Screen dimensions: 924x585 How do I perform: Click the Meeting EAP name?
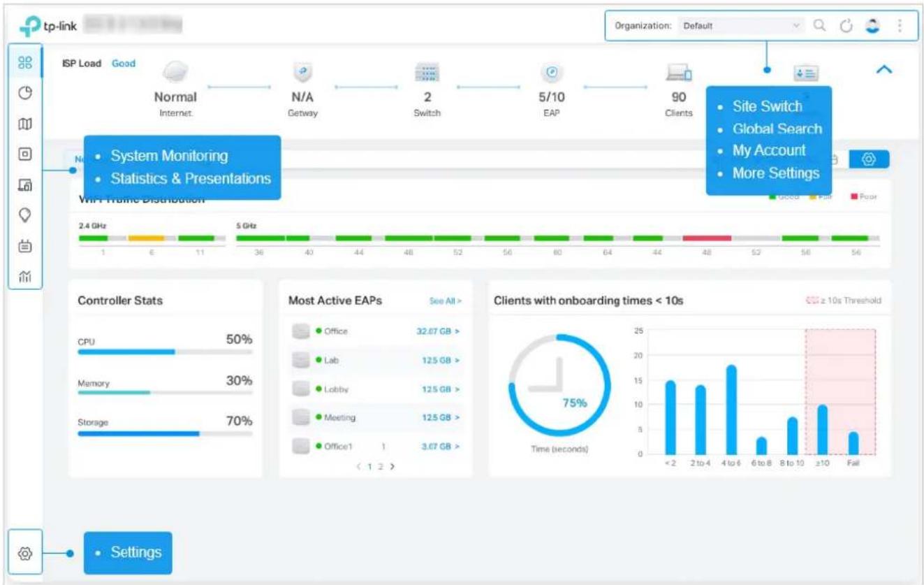(x=339, y=417)
